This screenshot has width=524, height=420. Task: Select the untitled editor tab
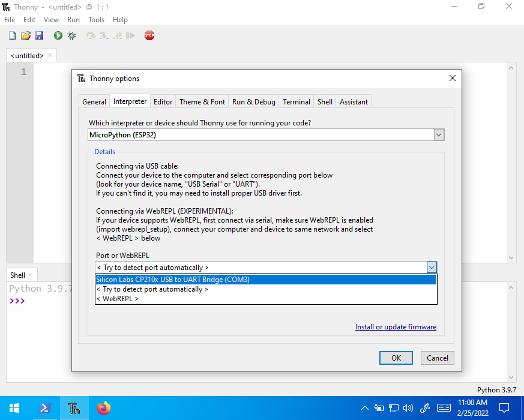(x=27, y=55)
